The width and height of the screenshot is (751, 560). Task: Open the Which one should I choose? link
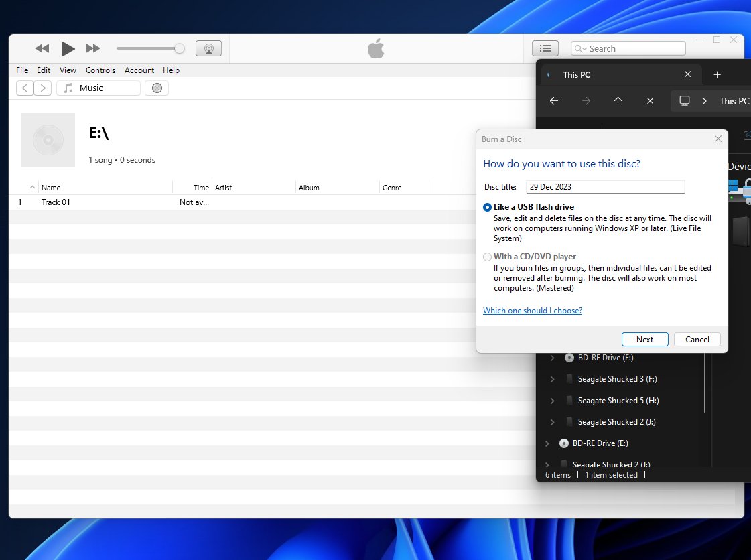(x=533, y=311)
